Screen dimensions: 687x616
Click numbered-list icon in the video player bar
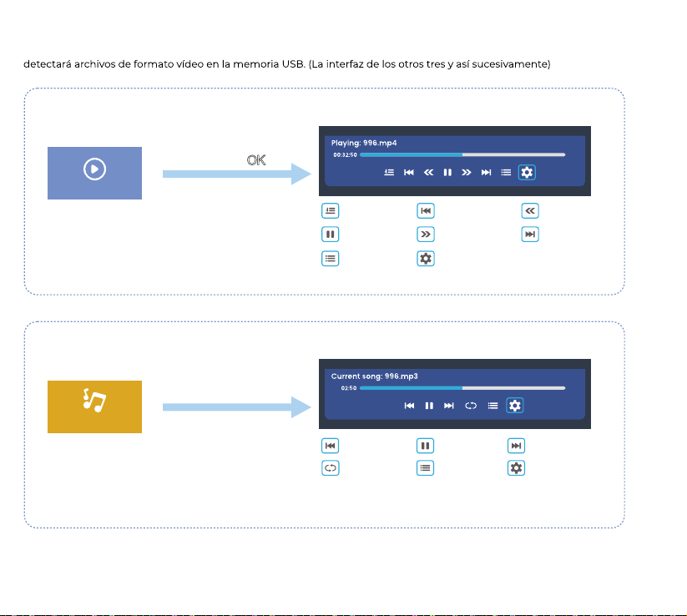point(389,172)
